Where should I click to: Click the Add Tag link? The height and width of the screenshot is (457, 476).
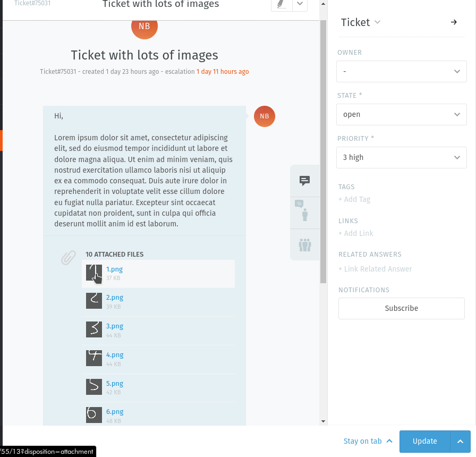tap(354, 199)
